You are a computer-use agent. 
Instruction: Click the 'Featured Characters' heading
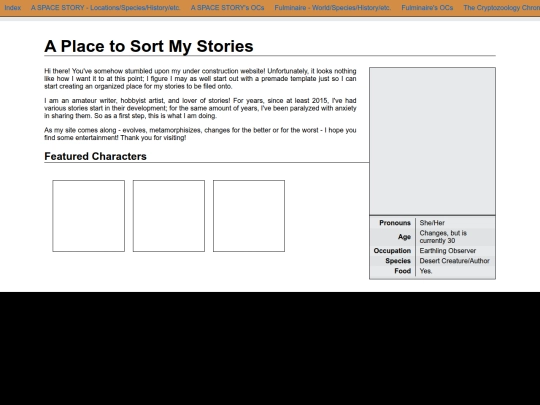coord(95,156)
